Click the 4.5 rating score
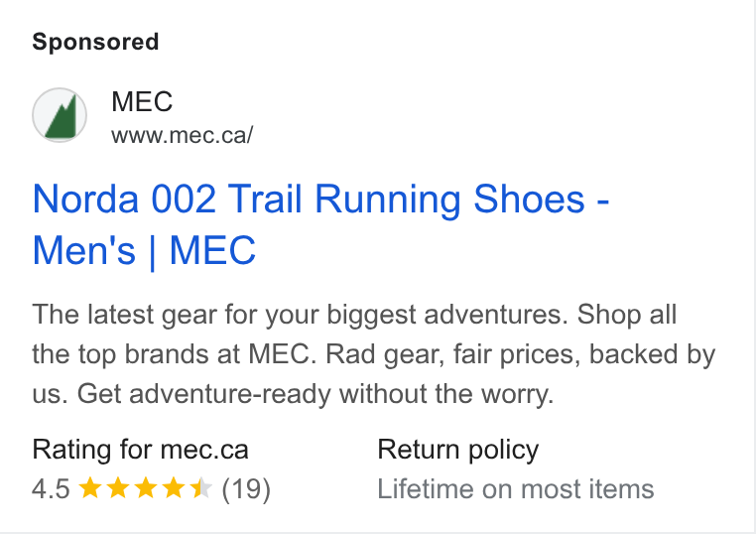Screen dimensions: 756x534 pyautogui.click(x=52, y=488)
